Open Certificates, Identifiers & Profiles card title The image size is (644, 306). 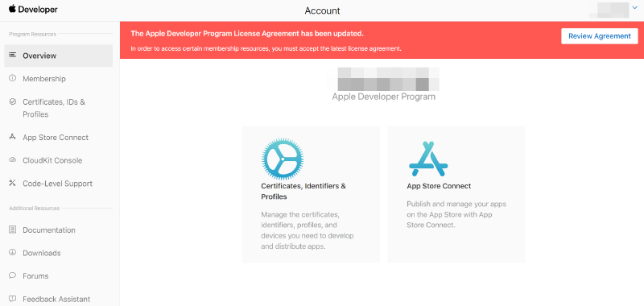pyautogui.click(x=303, y=192)
